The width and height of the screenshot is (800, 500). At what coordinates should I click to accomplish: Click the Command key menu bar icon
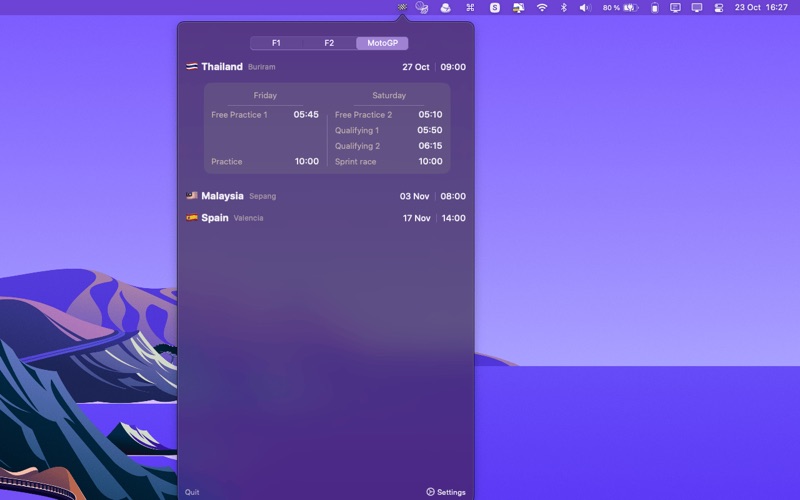tap(470, 7)
